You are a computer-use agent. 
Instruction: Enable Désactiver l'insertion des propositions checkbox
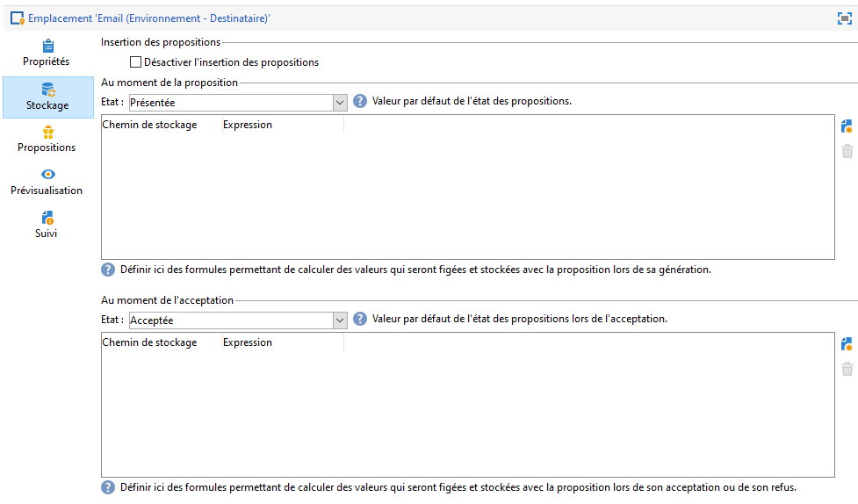(x=136, y=62)
